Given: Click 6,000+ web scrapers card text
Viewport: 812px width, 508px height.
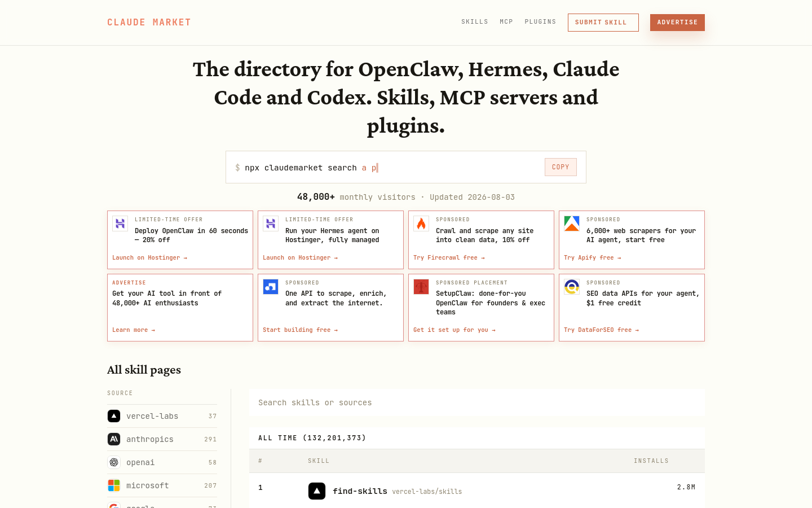Looking at the screenshot, I should point(641,235).
